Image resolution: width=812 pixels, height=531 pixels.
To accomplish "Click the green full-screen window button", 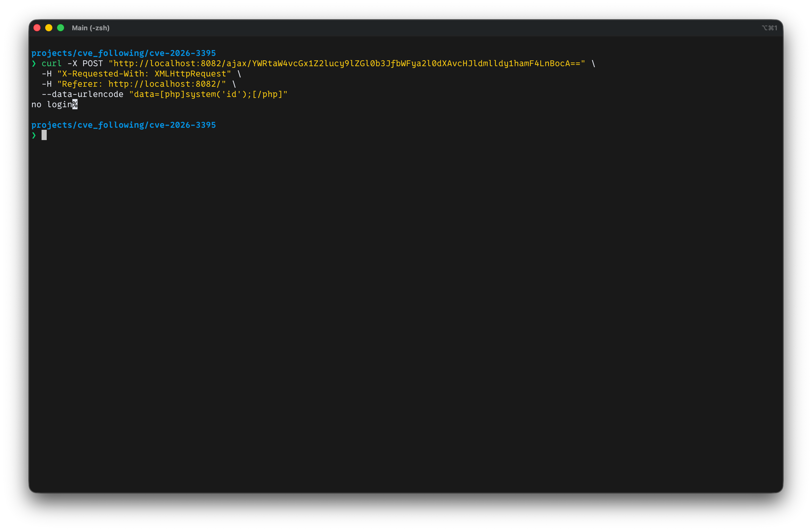I will click(61, 28).
